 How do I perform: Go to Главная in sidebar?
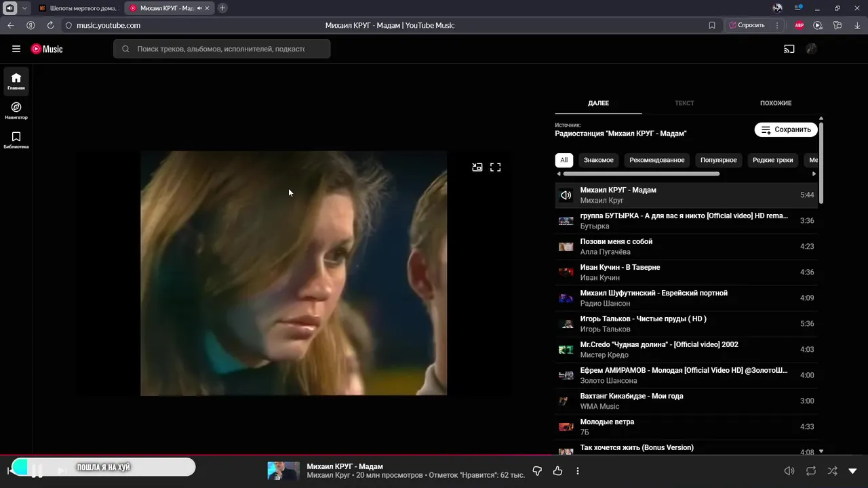tap(16, 81)
